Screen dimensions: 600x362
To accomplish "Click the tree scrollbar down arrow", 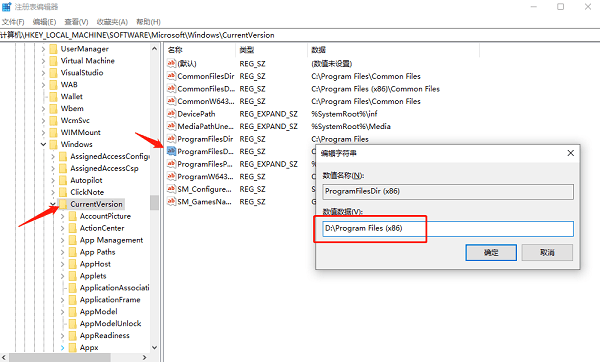I will tap(154, 347).
